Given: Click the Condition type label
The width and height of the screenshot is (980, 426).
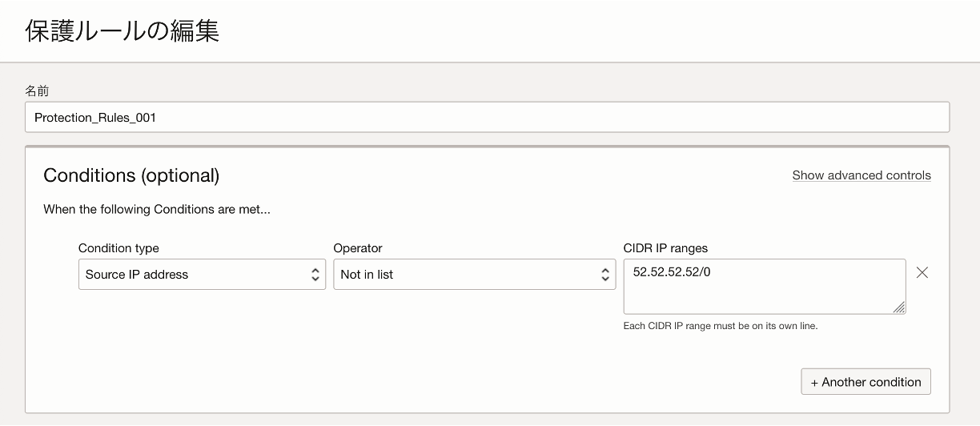Looking at the screenshot, I should tap(118, 248).
